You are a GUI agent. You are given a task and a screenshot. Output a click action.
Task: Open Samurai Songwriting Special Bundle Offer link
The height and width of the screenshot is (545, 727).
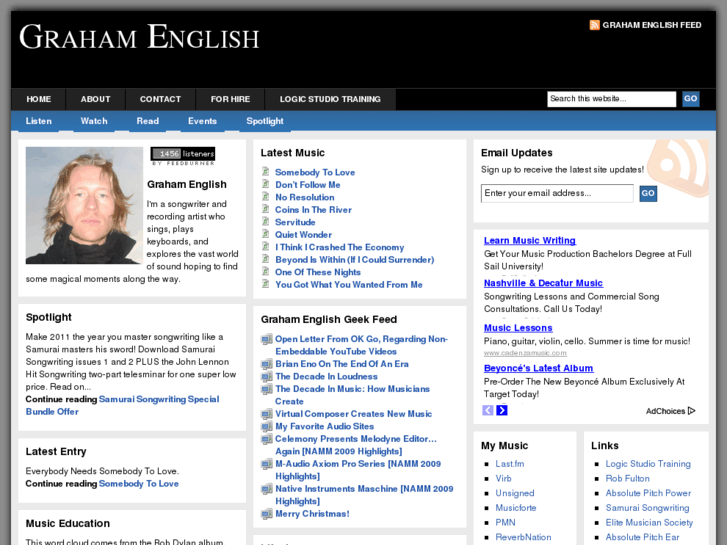click(x=122, y=405)
